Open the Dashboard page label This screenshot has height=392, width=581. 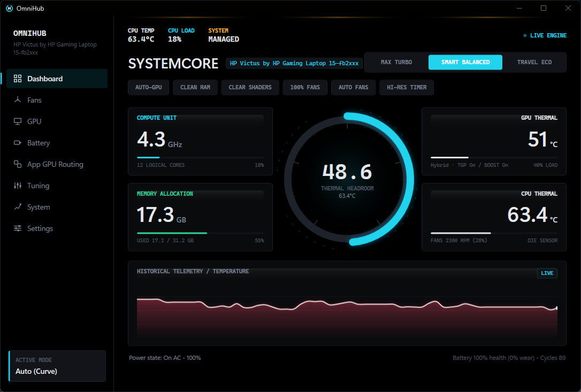(45, 79)
